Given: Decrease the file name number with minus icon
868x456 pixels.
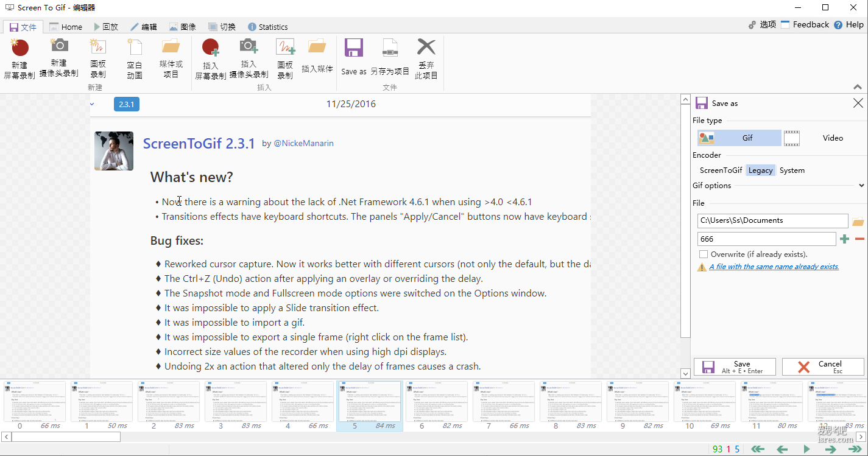Looking at the screenshot, I should coord(859,239).
